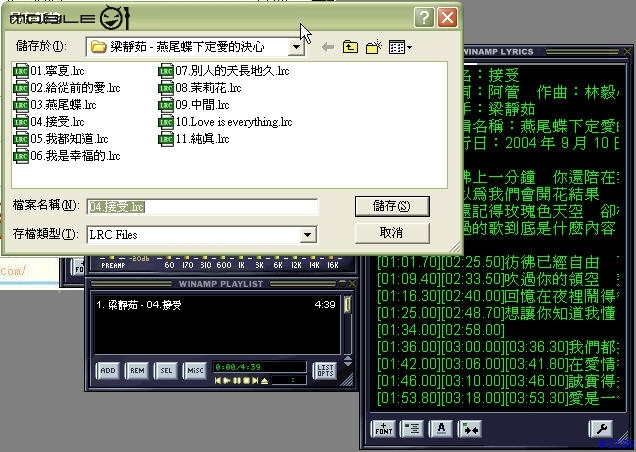The width and height of the screenshot is (636, 452).
Task: Select the 02.給從前的愛.lrc file icon
Action: coord(20,88)
